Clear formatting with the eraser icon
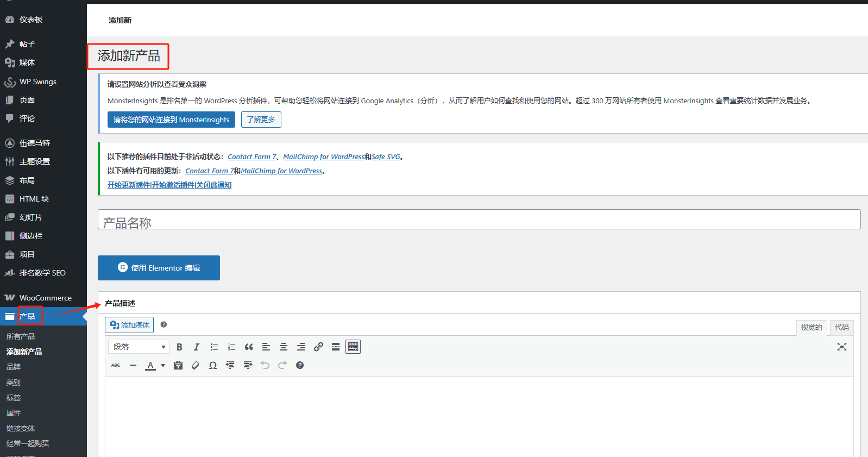868x457 pixels. [196, 365]
